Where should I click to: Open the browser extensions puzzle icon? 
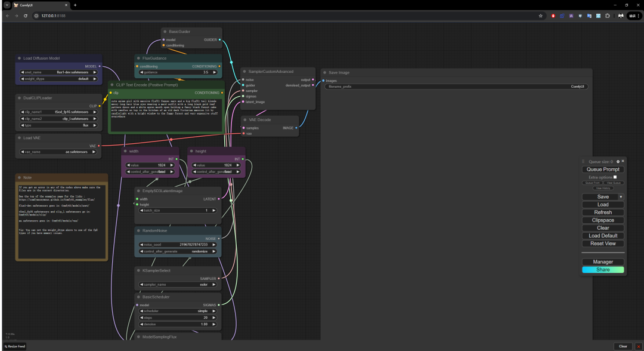(x=607, y=16)
